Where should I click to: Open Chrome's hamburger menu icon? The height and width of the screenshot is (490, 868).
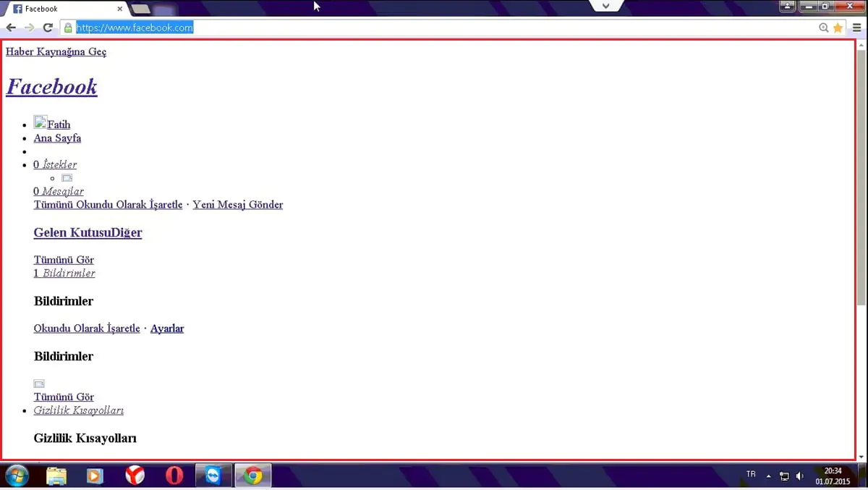coord(857,28)
